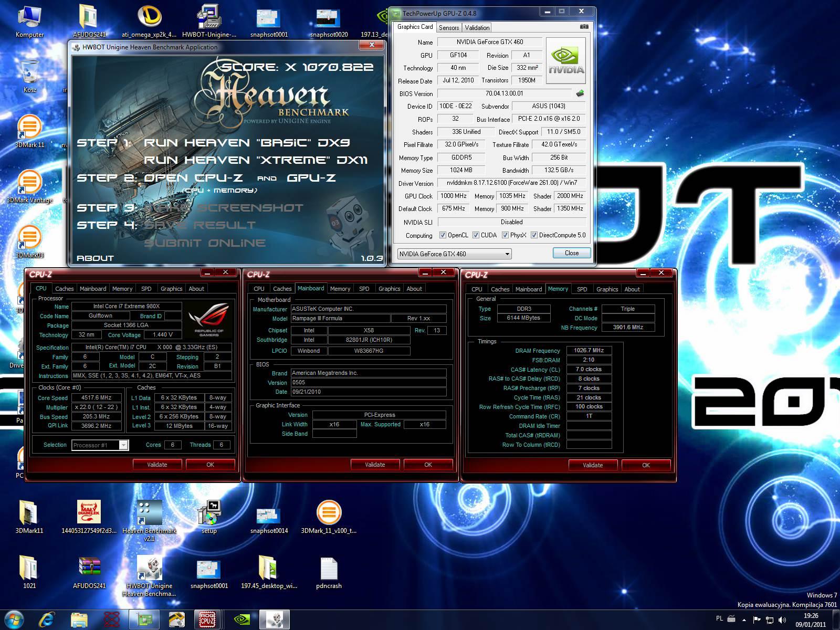Toggle the PhysX checkbox in GPU-Z
Viewport: 840px width, 630px height.
click(506, 235)
